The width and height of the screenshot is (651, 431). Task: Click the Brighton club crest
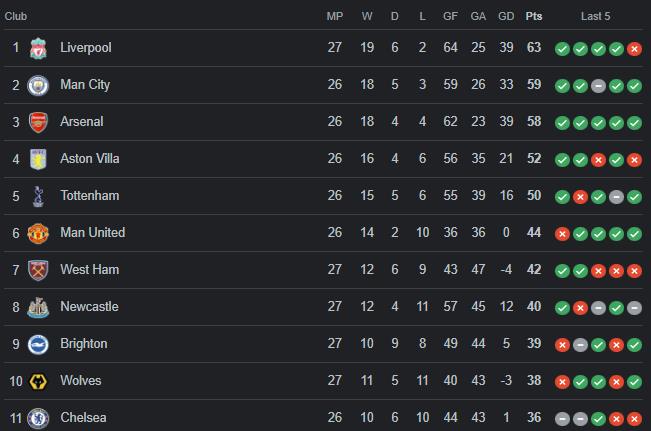tap(38, 345)
